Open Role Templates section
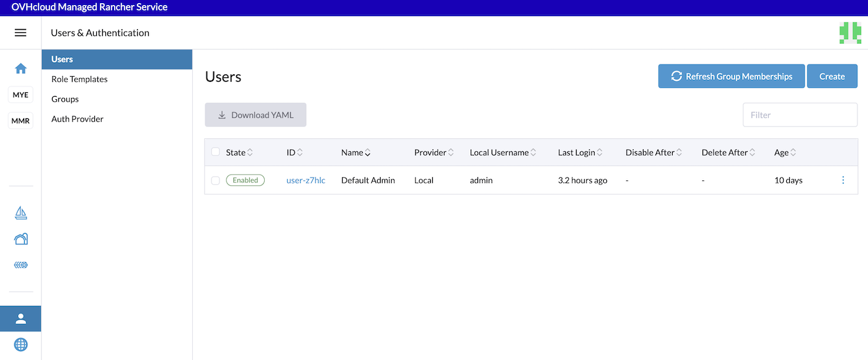 79,79
